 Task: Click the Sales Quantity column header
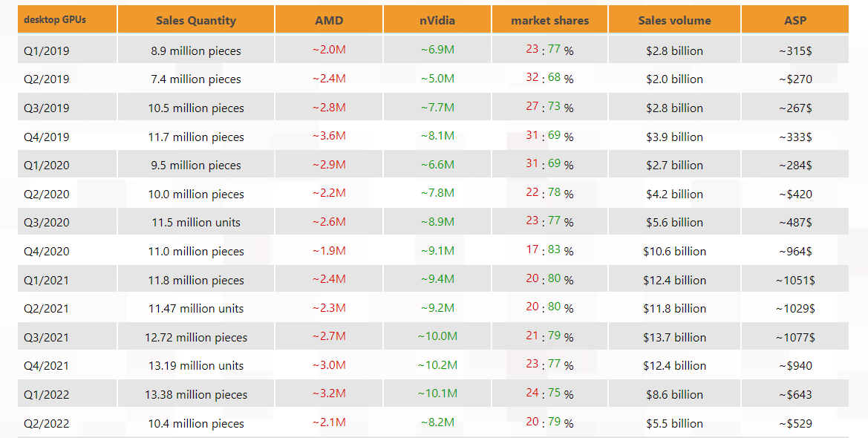[x=196, y=21]
